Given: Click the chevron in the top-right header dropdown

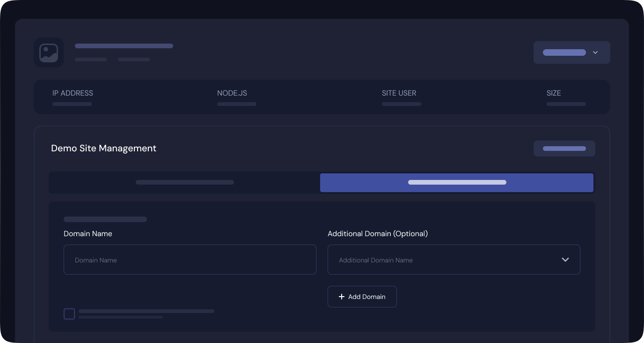Looking at the screenshot, I should coord(595,52).
